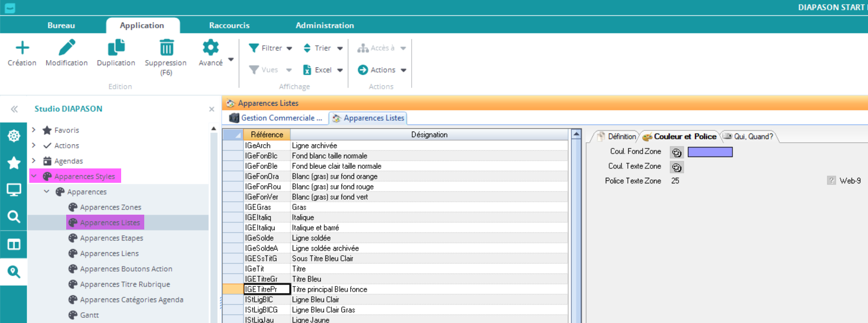
Task: Open the search magnifier in left sidebar
Action: pyautogui.click(x=14, y=217)
